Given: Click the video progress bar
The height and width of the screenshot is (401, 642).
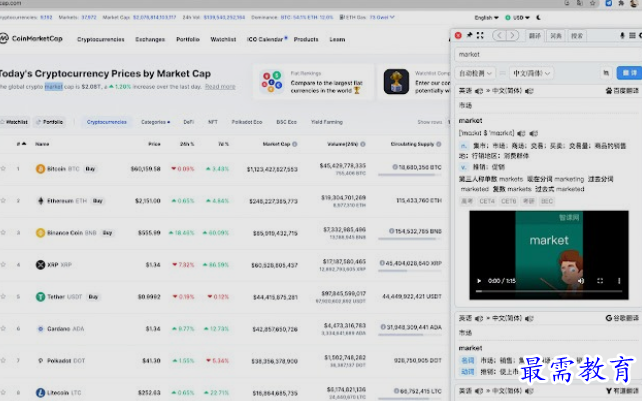Looking at the screenshot, I should tap(549, 291).
